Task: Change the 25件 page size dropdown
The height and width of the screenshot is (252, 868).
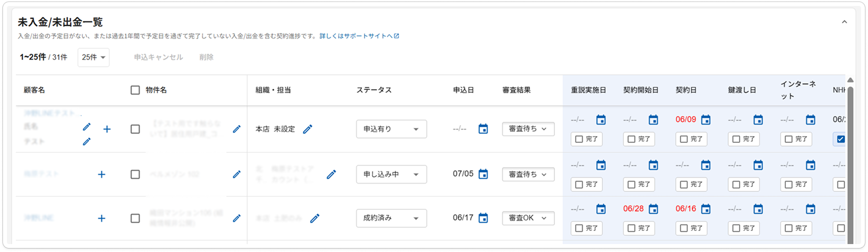Action: tap(94, 57)
